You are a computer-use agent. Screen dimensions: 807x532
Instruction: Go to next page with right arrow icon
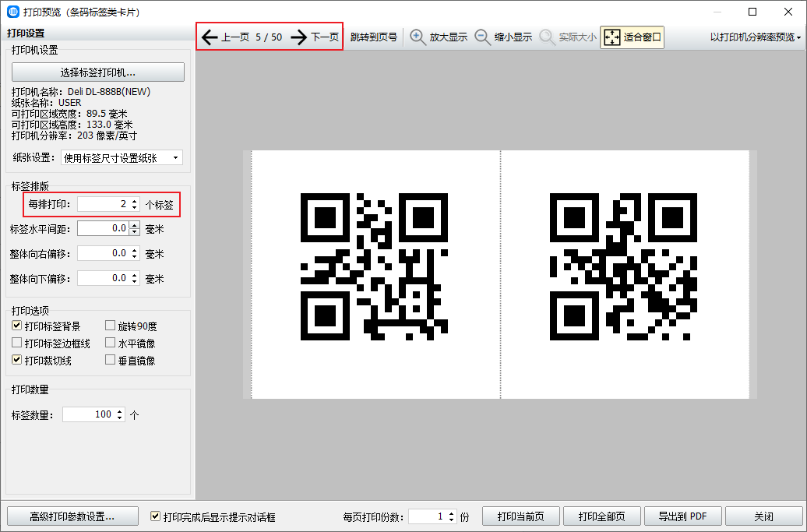tap(299, 37)
